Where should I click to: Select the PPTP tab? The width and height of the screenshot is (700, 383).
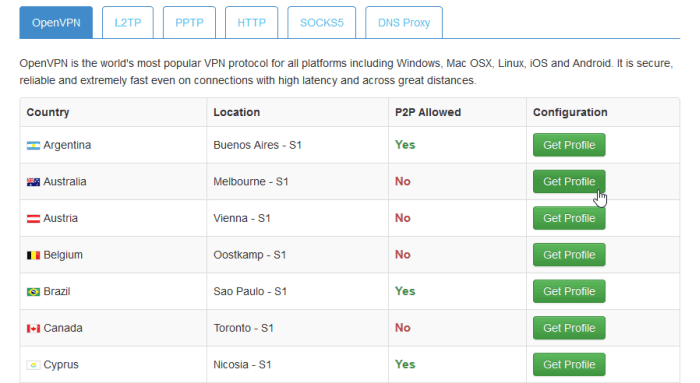pyautogui.click(x=189, y=22)
